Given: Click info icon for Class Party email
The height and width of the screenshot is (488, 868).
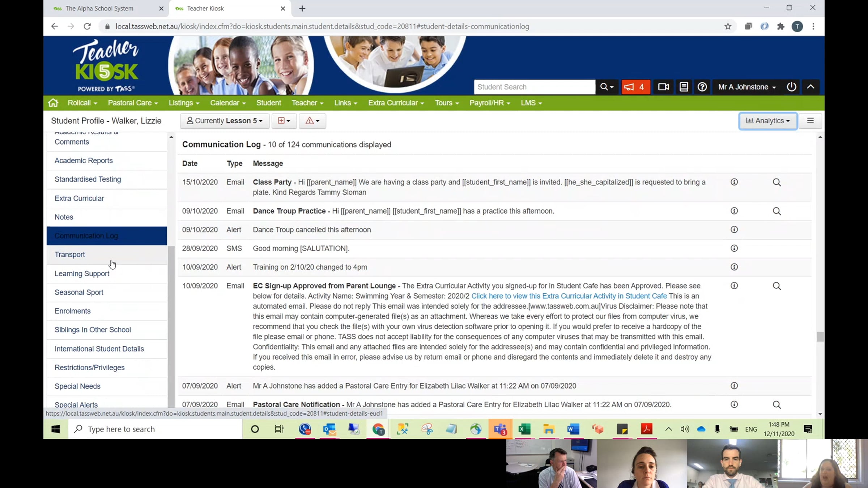Looking at the screenshot, I should 734,182.
